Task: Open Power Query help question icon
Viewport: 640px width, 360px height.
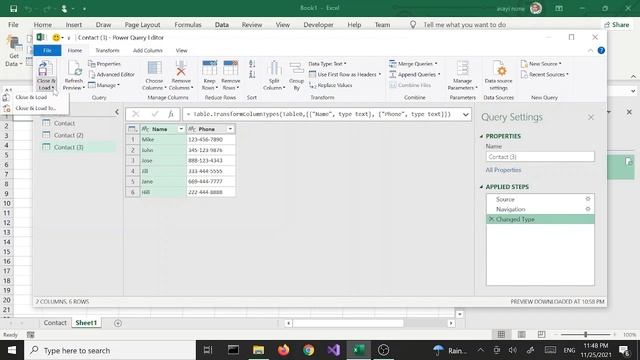Action: coord(601,51)
